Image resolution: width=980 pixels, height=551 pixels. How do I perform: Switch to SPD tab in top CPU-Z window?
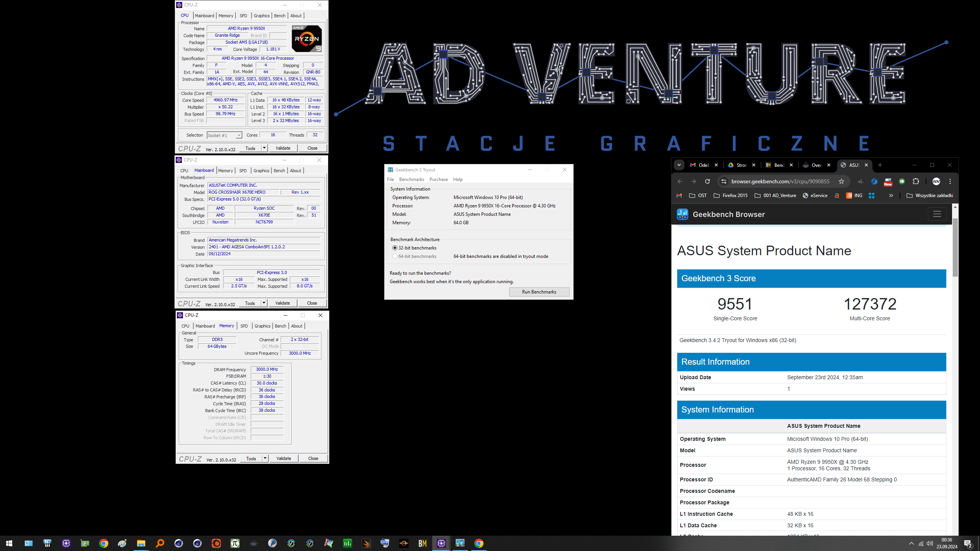tap(243, 16)
